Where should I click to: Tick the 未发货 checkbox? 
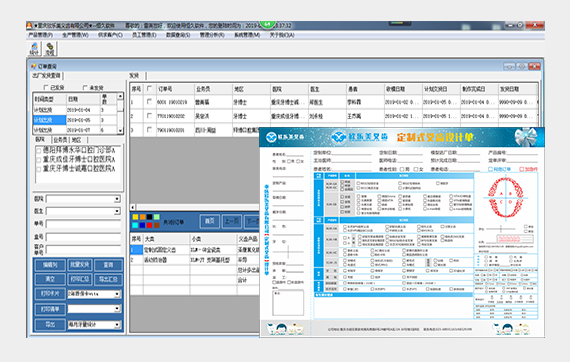pos(85,87)
